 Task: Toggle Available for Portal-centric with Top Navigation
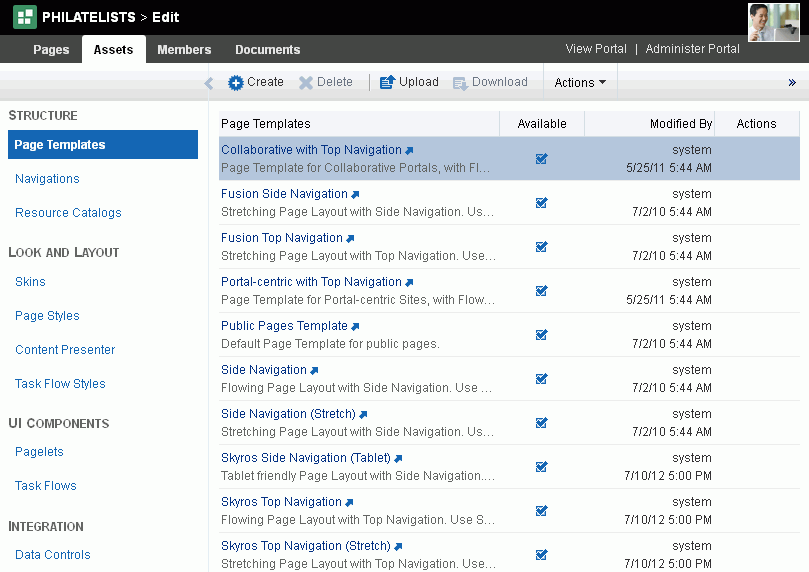point(541,291)
